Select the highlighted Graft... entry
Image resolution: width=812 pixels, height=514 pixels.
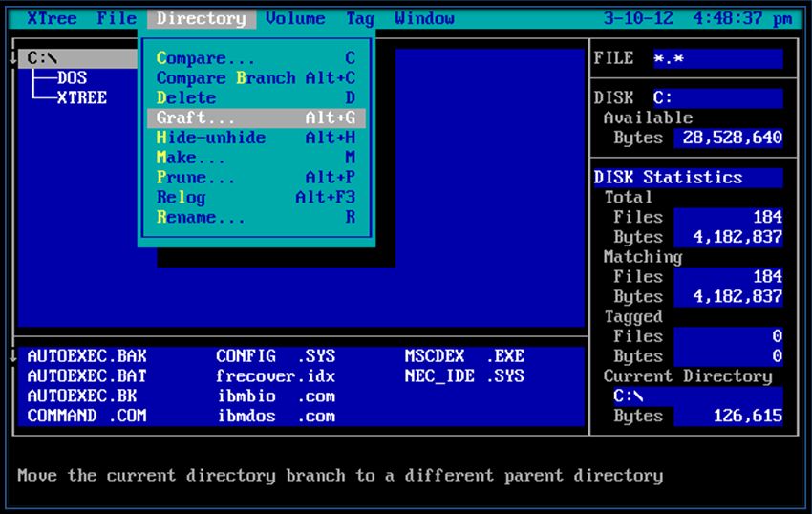(x=256, y=118)
